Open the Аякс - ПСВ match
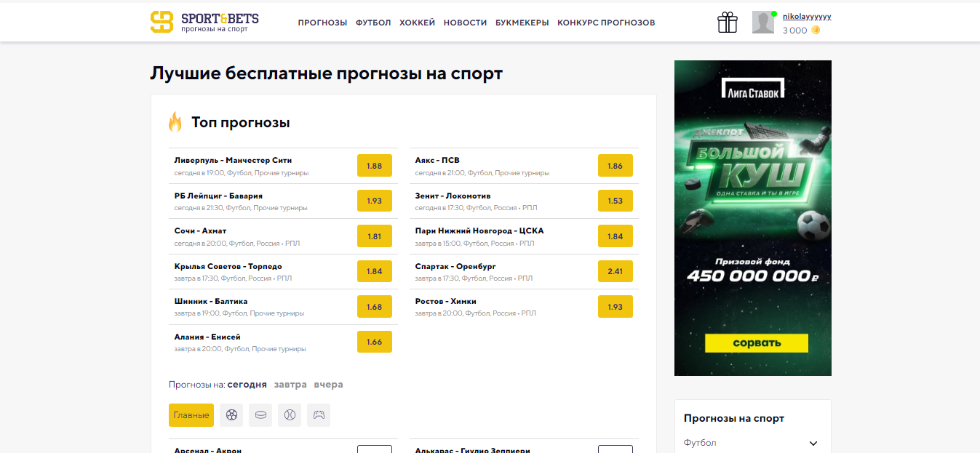This screenshot has width=980, height=453. [x=437, y=160]
